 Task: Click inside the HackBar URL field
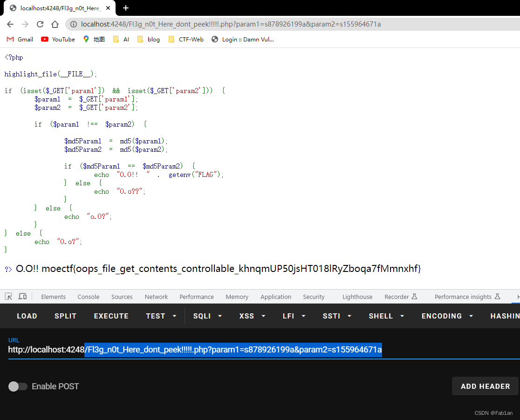[x=264, y=350]
